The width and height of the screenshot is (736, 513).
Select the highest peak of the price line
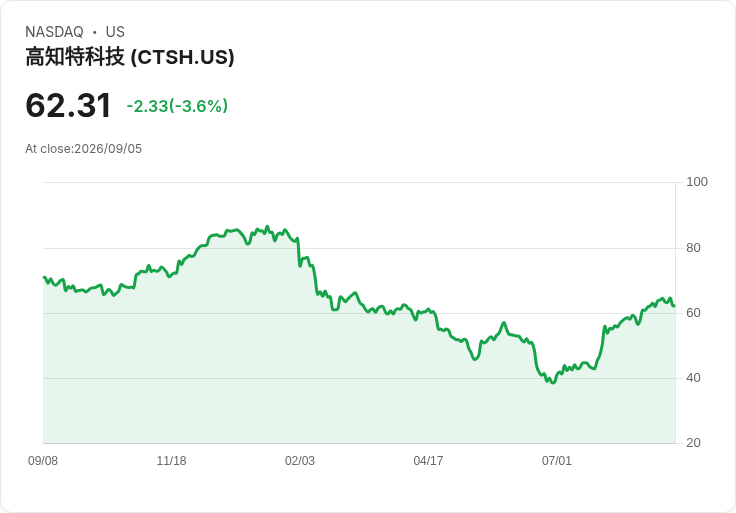pyautogui.click(x=267, y=227)
